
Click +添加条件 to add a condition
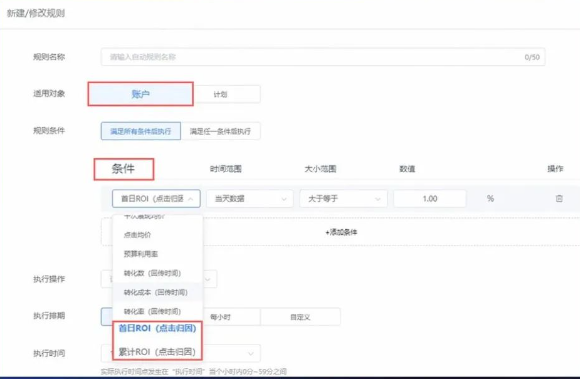[x=341, y=232]
